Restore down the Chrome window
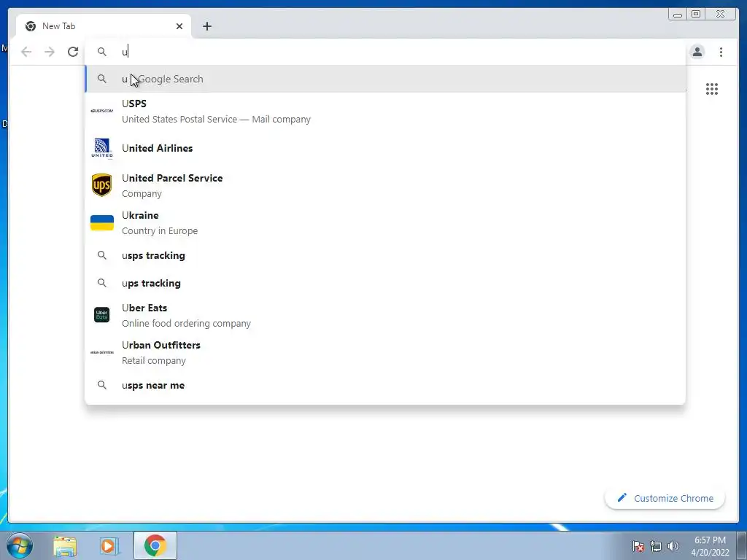The width and height of the screenshot is (747, 560). (696, 15)
